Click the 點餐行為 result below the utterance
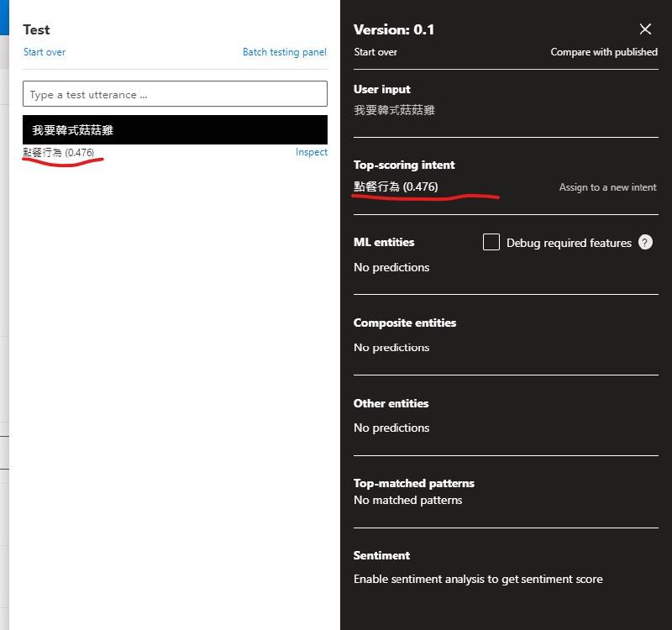Image resolution: width=672 pixels, height=630 pixels. 59,153
